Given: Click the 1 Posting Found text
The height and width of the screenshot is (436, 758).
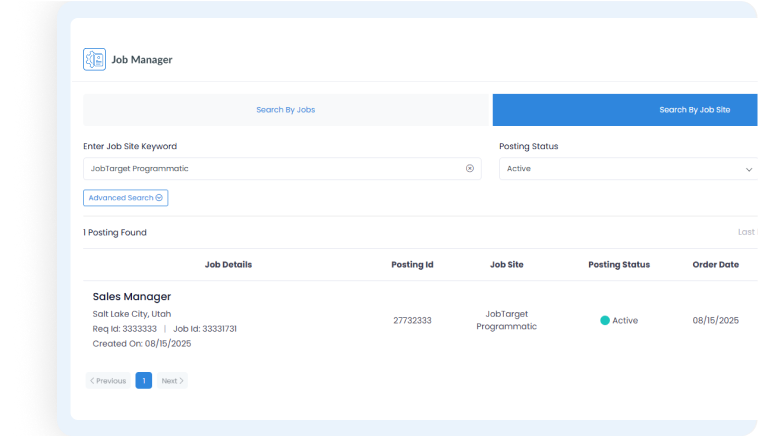Looking at the screenshot, I should click(115, 233).
